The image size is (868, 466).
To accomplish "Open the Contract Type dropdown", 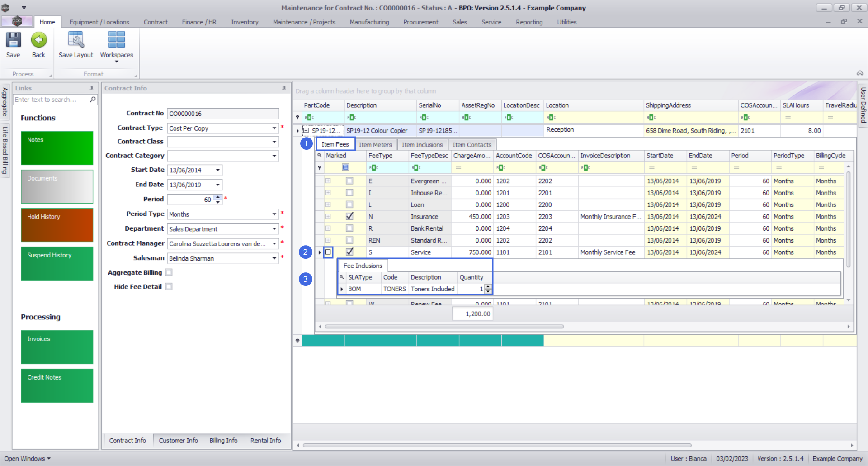I will coord(274,128).
